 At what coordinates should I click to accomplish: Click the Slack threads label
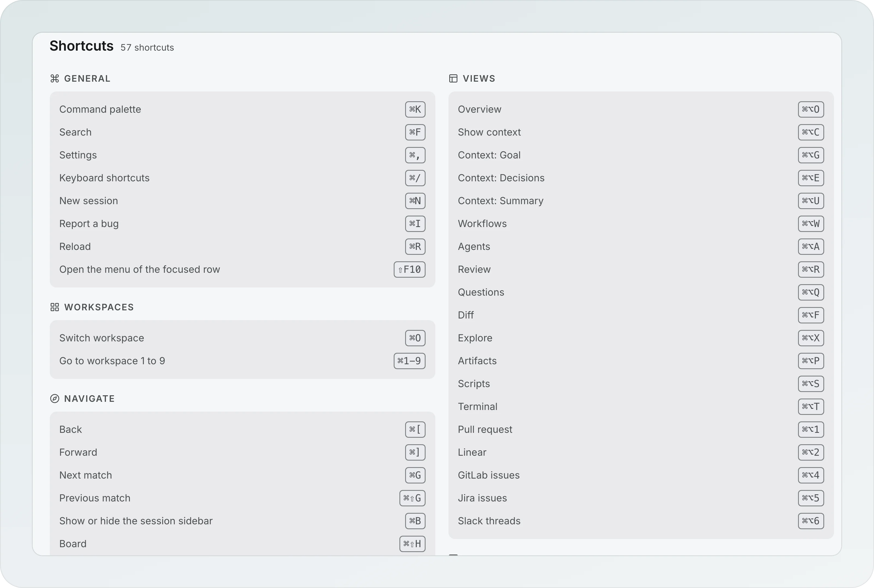(489, 521)
